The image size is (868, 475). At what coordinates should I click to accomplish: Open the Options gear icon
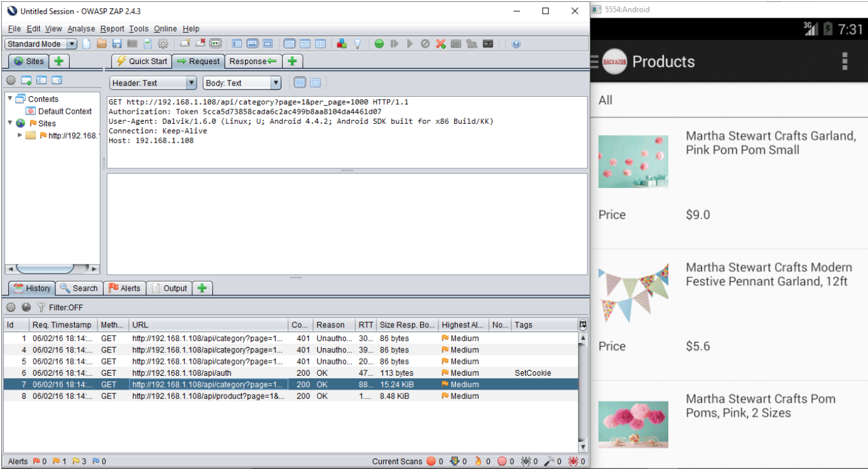coord(163,44)
